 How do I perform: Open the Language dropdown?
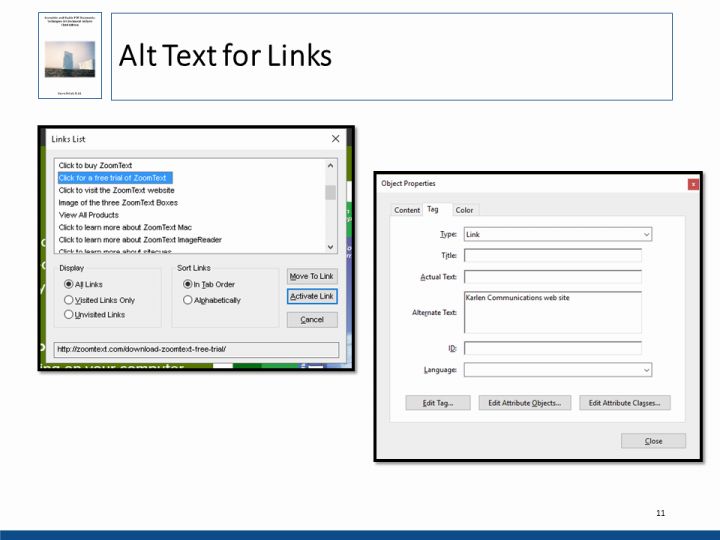(557, 370)
